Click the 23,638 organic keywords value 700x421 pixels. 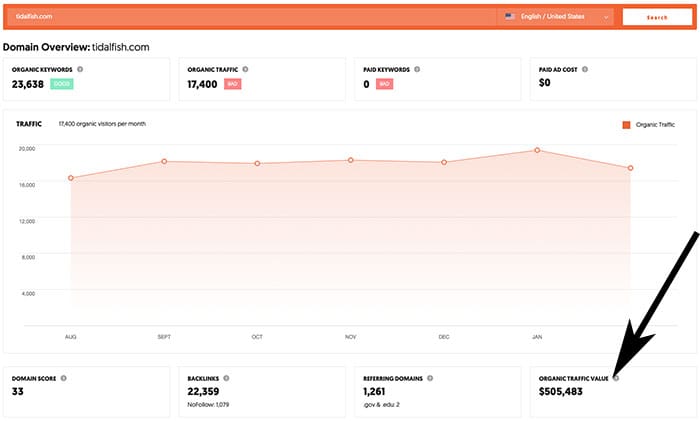[28, 84]
